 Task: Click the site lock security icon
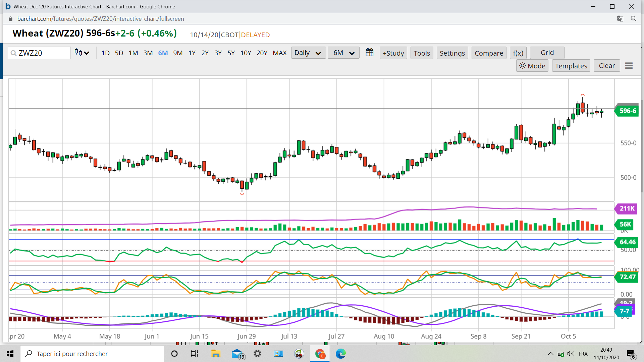(10, 19)
